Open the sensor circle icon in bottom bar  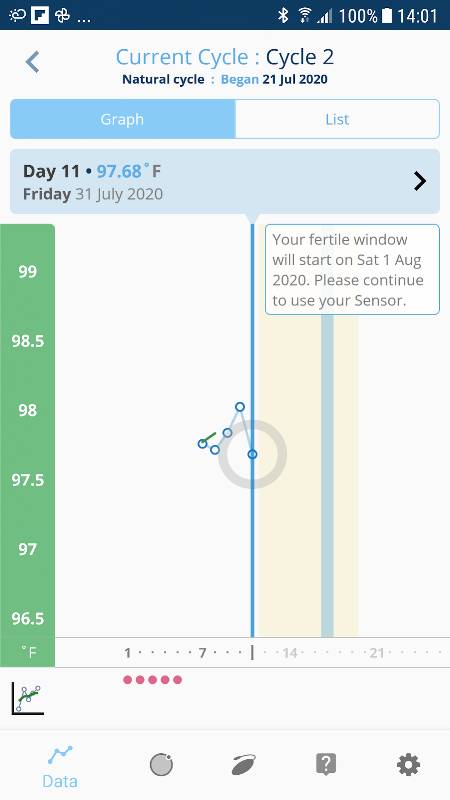tap(161, 764)
